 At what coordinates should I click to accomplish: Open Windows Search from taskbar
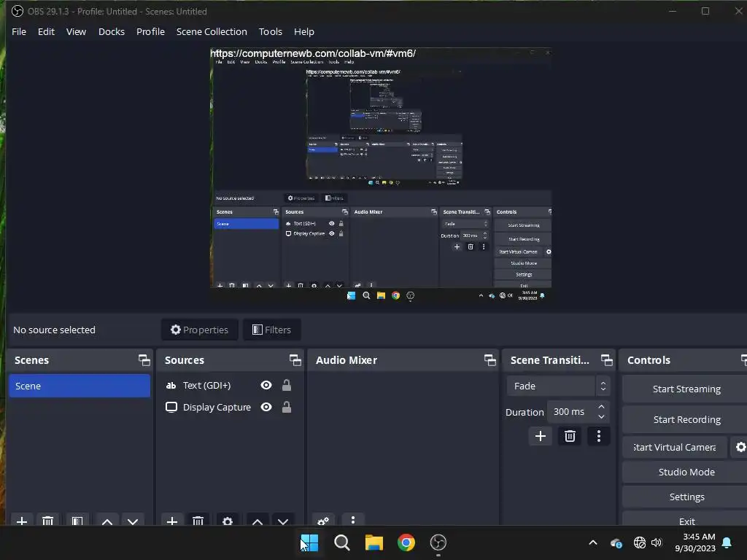[341, 542]
